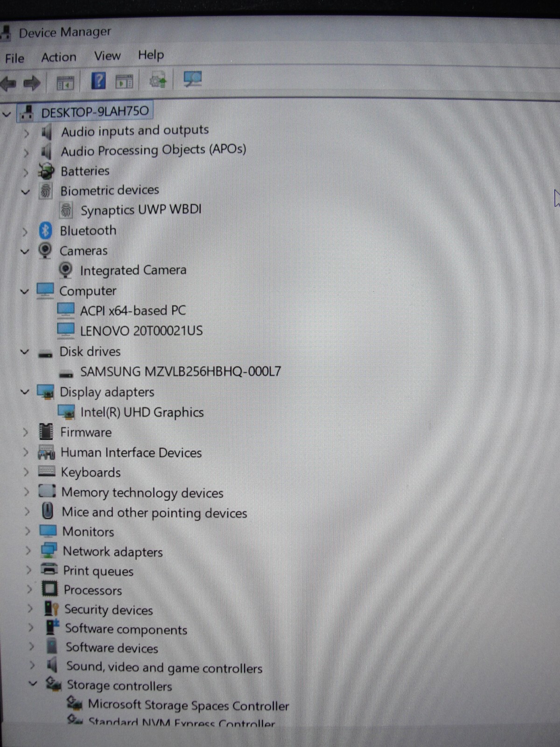The width and height of the screenshot is (560, 747).
Task: Click the Update device driver toolbar icon
Action: [x=158, y=80]
